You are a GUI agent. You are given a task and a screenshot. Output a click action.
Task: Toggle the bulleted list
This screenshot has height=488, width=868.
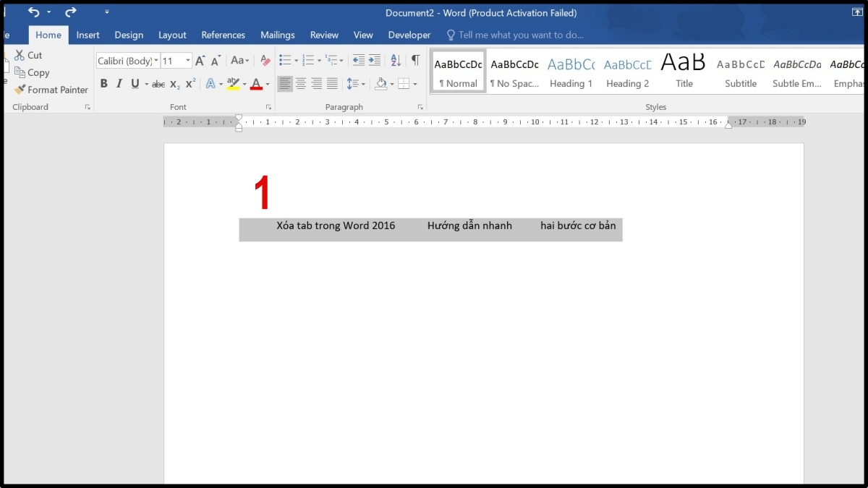point(285,61)
